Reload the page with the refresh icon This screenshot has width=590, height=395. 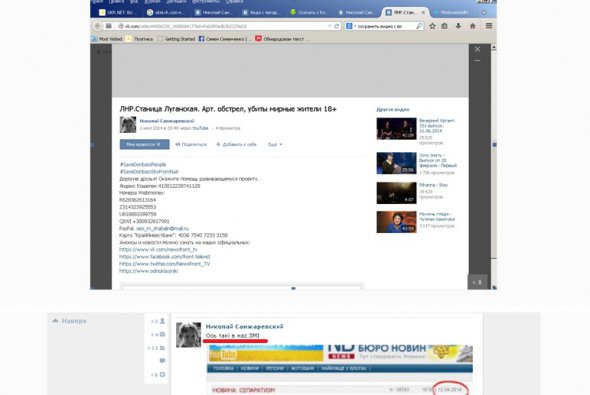(337, 26)
